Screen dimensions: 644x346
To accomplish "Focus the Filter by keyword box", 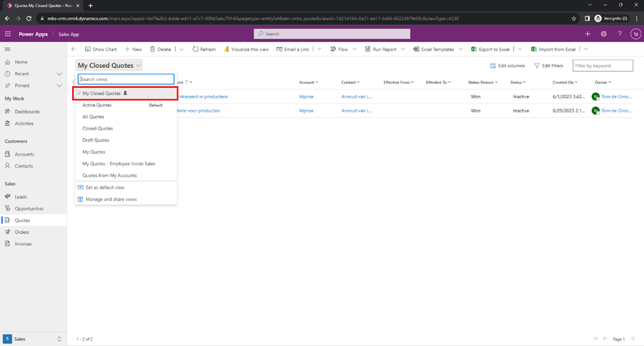I will [x=603, y=66].
